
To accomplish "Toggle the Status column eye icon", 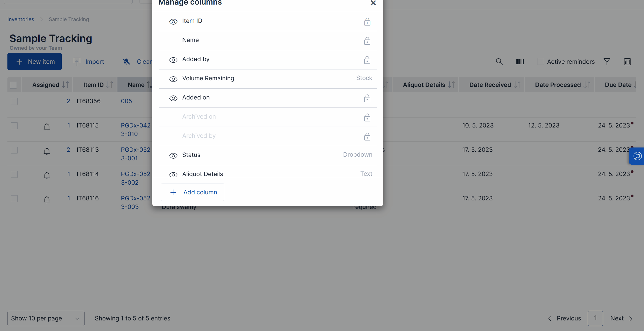I will tap(173, 156).
